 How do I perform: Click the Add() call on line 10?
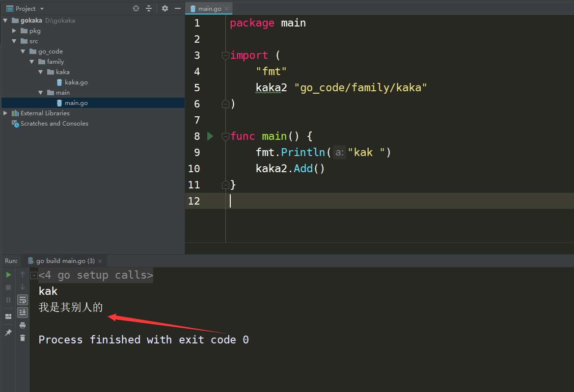309,169
